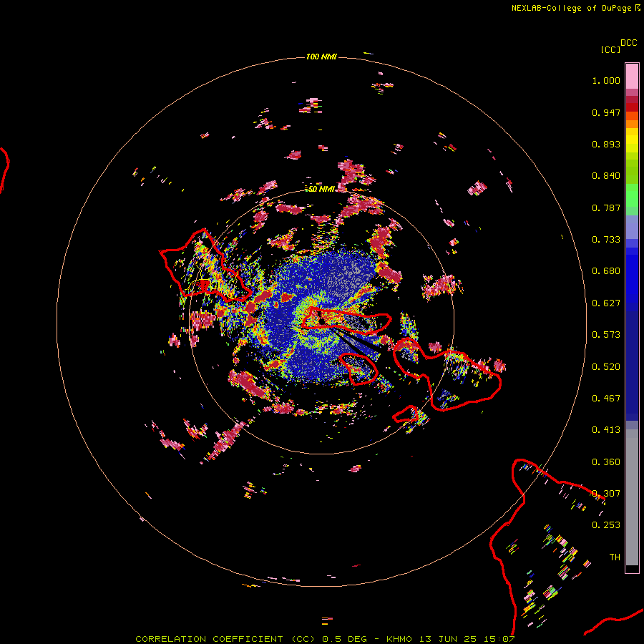This screenshot has width=644, height=644.
Task: Click the 0.893 scale value
Action: [x=606, y=144]
